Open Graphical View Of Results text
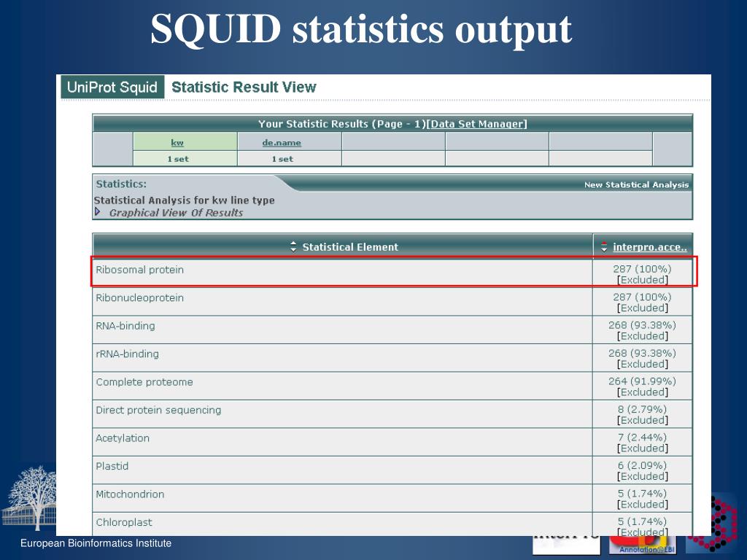 (x=177, y=213)
